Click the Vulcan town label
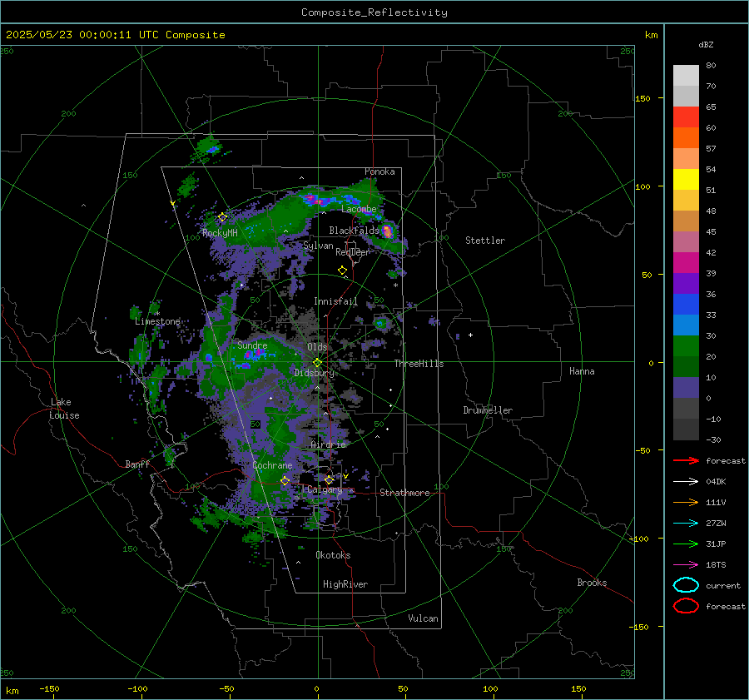Screen dimensions: 749x700 tap(423, 618)
